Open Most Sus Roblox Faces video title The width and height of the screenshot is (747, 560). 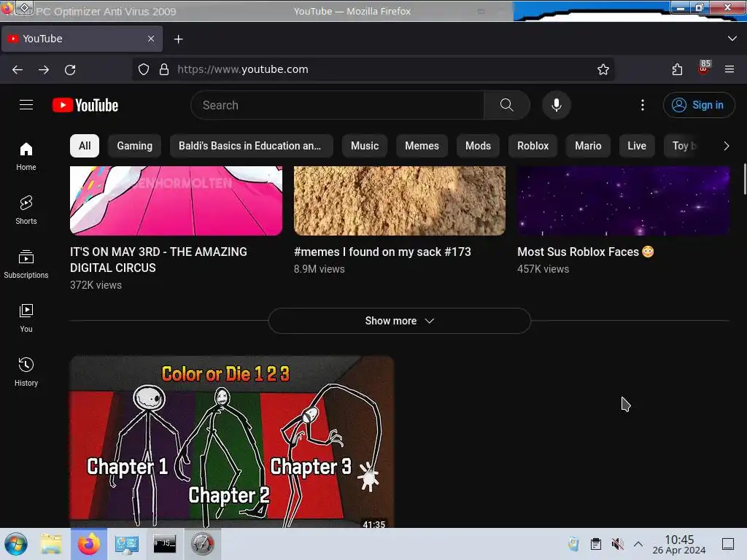click(586, 252)
